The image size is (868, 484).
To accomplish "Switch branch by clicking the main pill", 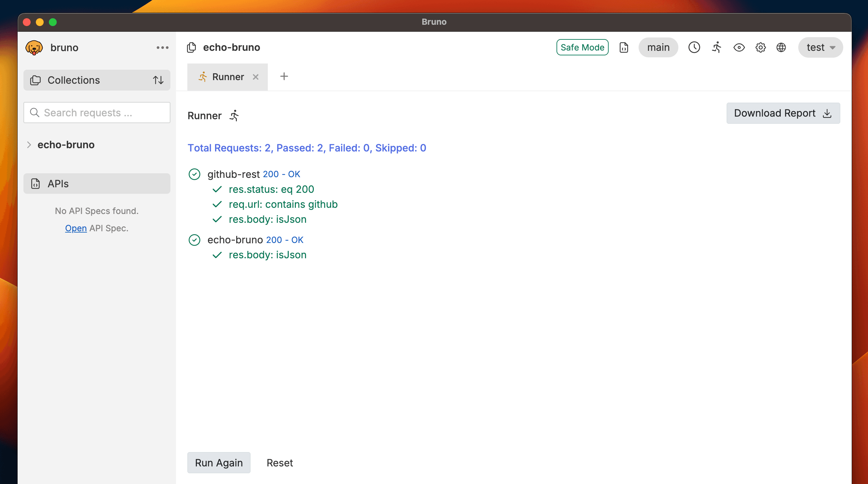I will 658,48.
